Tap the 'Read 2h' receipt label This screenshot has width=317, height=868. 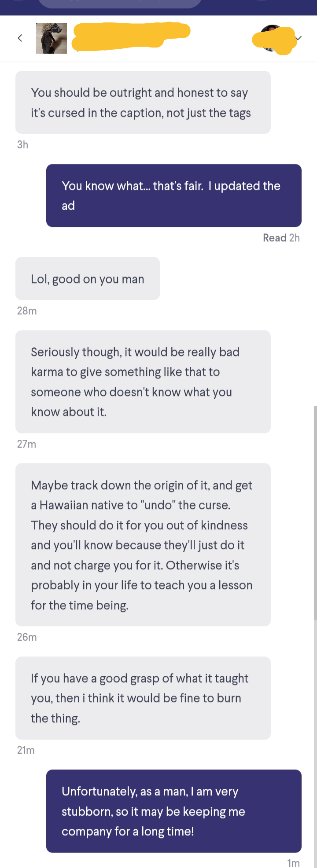click(x=281, y=238)
